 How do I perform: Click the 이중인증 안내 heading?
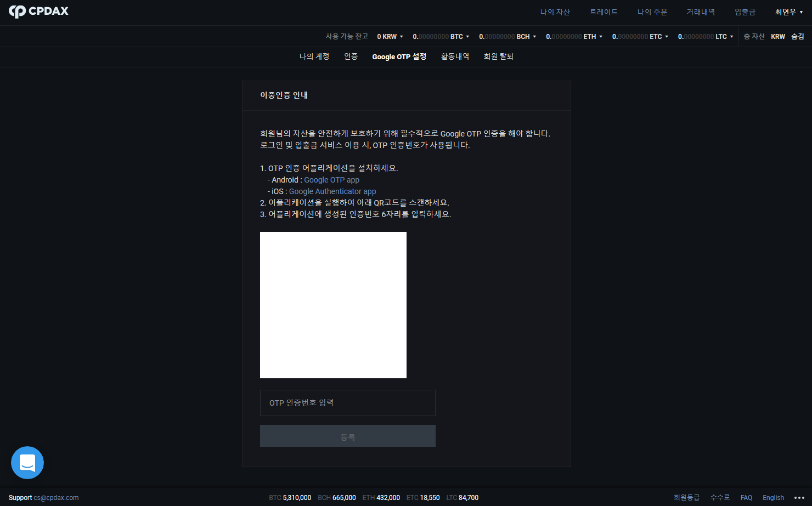[284, 95]
